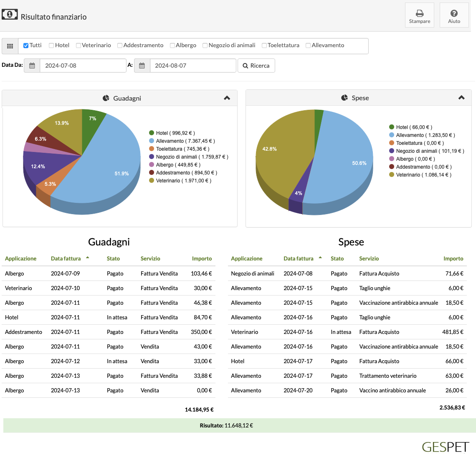Image resolution: width=476 pixels, height=460 pixels.
Task: Sort Guadagni table by Data fattura
Action: click(x=66, y=258)
